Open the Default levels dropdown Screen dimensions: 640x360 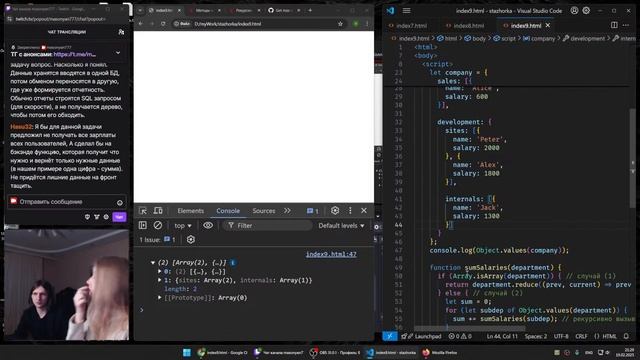pyautogui.click(x=341, y=225)
